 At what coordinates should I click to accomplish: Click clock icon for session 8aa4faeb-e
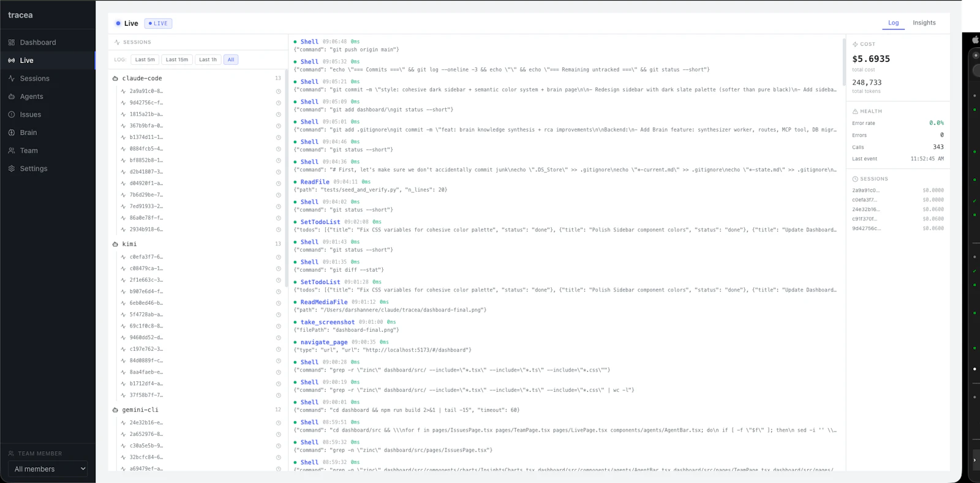tap(278, 372)
